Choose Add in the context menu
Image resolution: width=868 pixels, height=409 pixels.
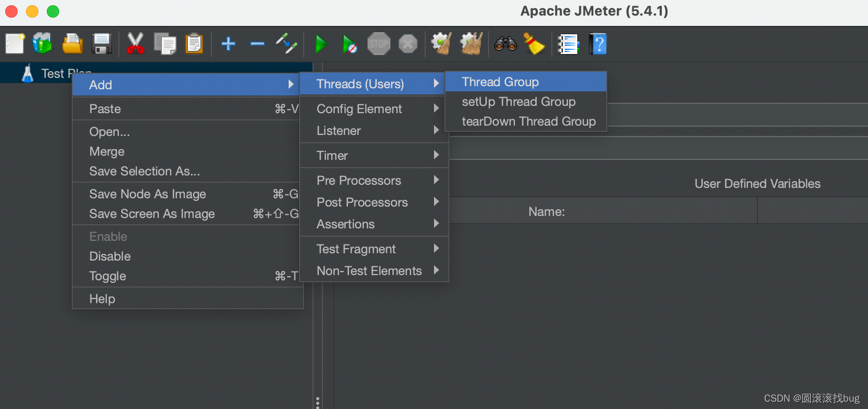tap(187, 85)
